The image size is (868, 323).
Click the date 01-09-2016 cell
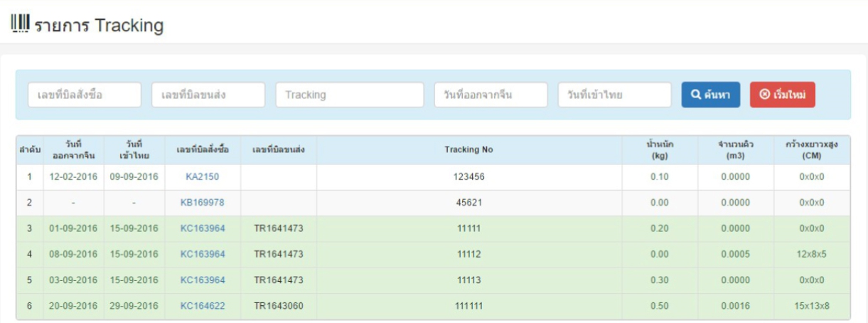[73, 228]
